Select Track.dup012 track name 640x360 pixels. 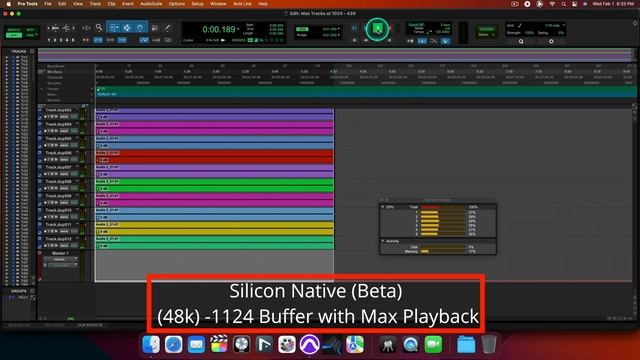click(x=58, y=239)
